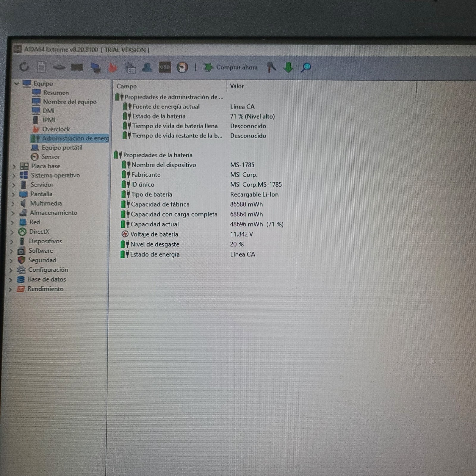Select Capacidad con carga completa row

[x=192, y=214]
